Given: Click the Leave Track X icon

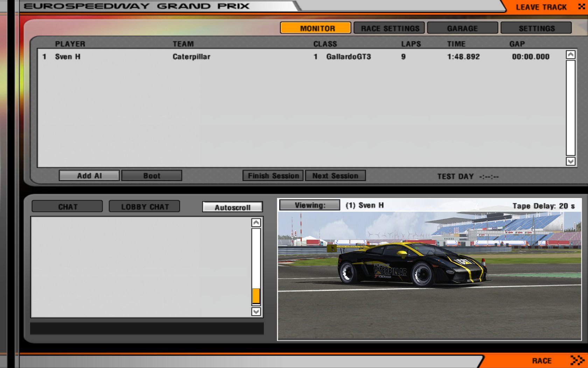Looking at the screenshot, I should (x=581, y=7).
